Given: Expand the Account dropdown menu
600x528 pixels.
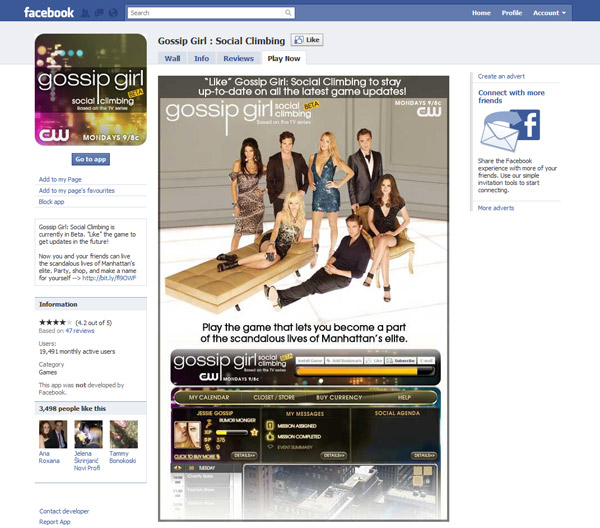Looking at the screenshot, I should click(549, 13).
